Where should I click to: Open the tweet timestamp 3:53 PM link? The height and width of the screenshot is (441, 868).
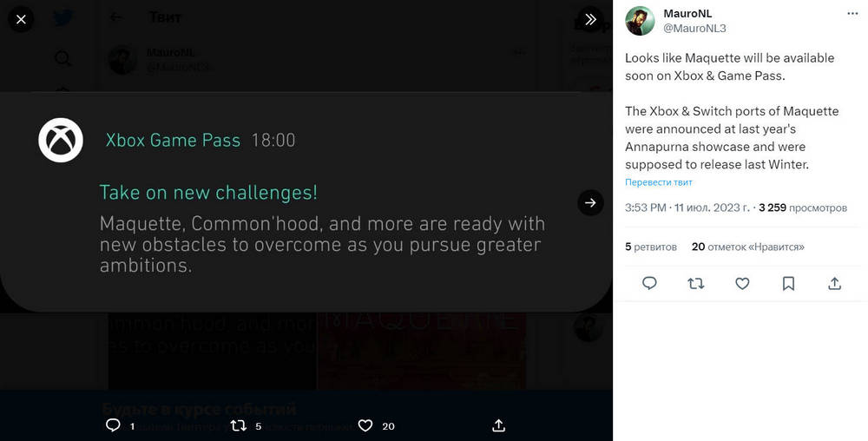tap(687, 208)
